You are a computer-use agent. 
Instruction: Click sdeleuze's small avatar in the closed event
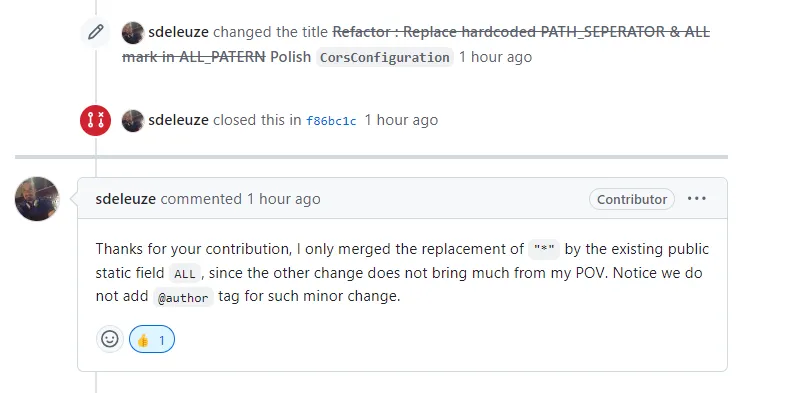[x=133, y=121]
